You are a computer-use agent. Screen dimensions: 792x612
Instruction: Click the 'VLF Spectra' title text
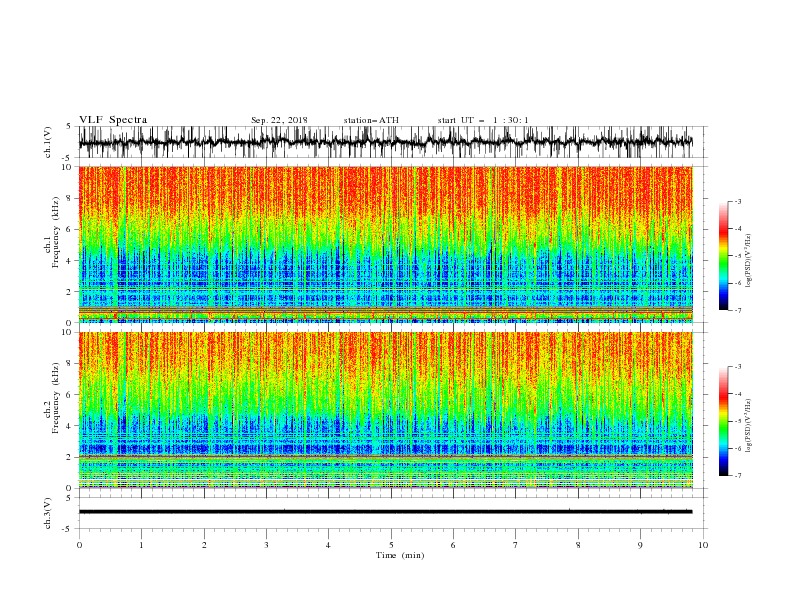[113, 120]
